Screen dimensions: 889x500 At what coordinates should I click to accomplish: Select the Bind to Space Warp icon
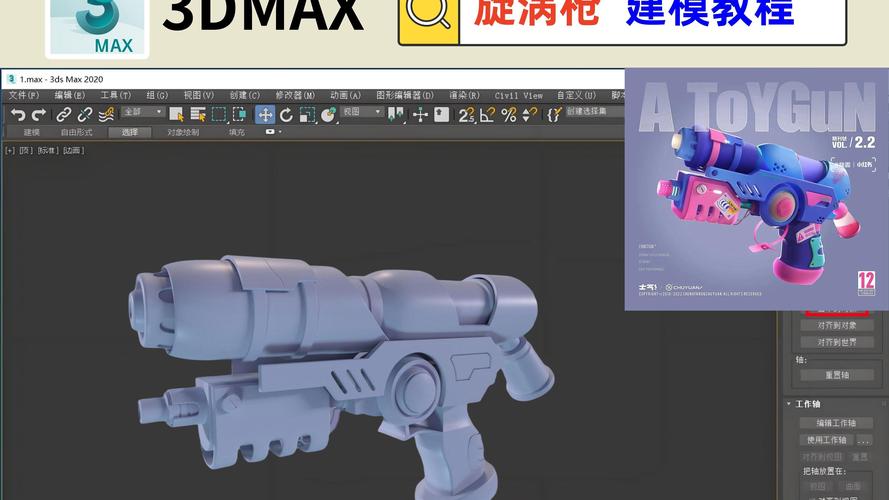point(106,115)
